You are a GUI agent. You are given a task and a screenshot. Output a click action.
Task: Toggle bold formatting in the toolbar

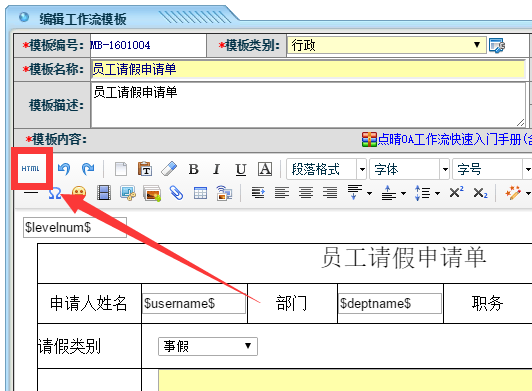(193, 169)
